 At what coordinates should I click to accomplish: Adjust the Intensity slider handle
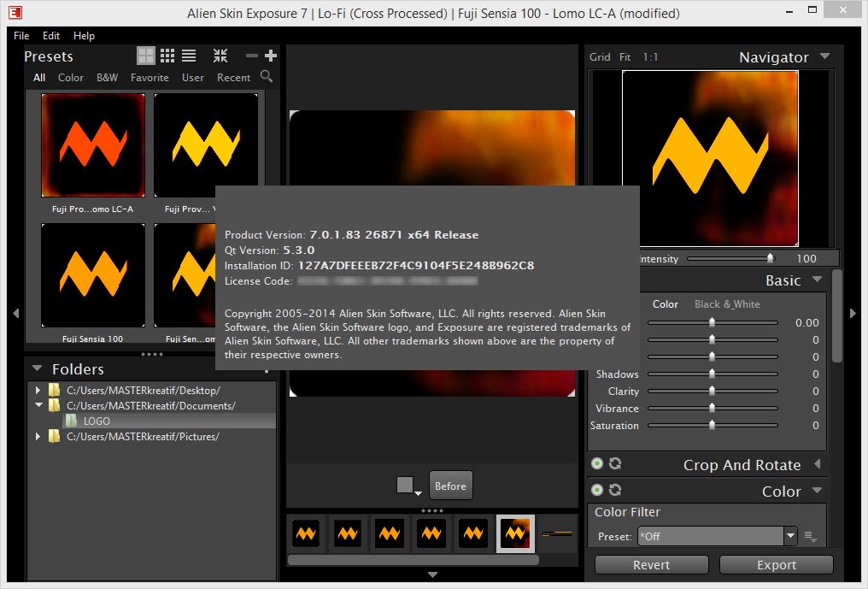point(770,258)
